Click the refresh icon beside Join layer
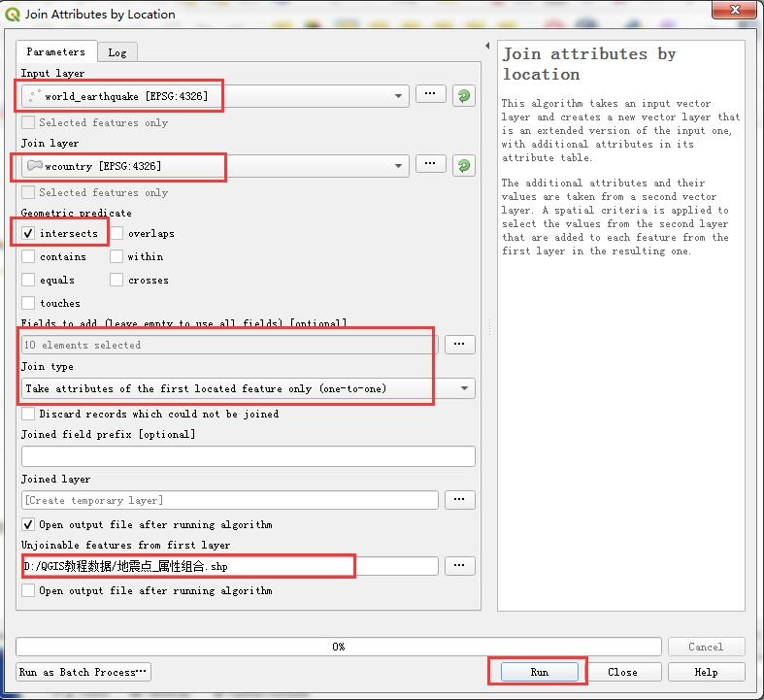 (463, 166)
